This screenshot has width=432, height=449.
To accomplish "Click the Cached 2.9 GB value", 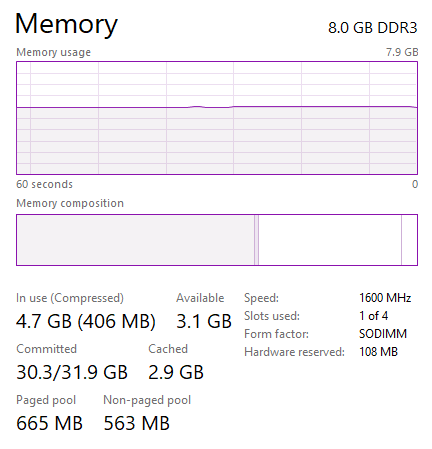I will pyautogui.click(x=176, y=372).
